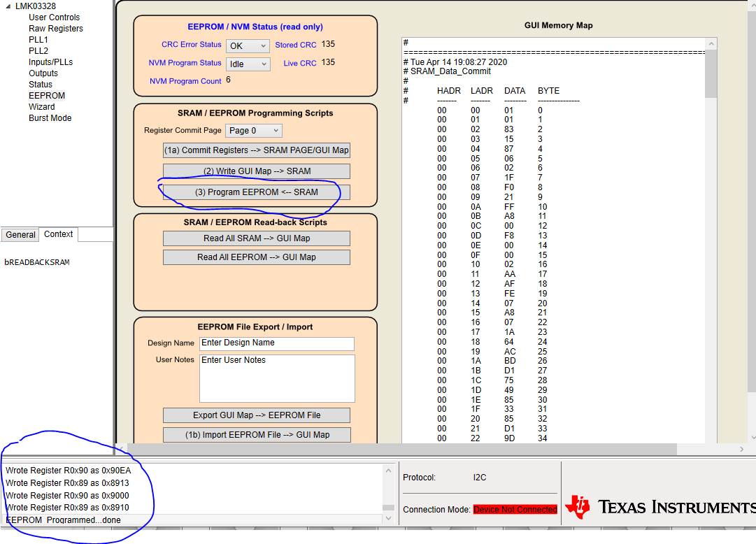Open Status page in tree
Image resolution: width=756 pixels, height=544 pixels.
click(x=40, y=84)
